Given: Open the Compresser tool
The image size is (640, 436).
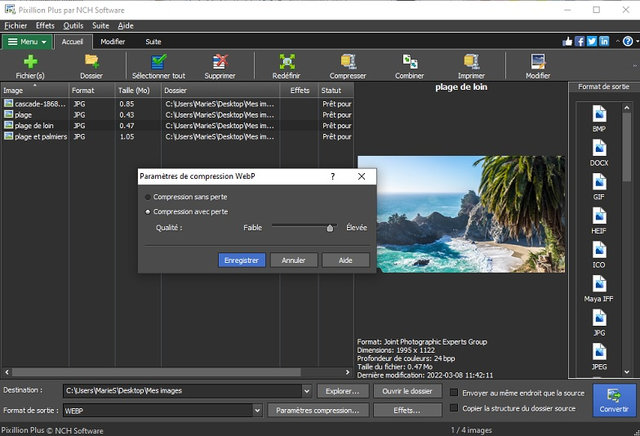Looking at the screenshot, I should click(348, 66).
